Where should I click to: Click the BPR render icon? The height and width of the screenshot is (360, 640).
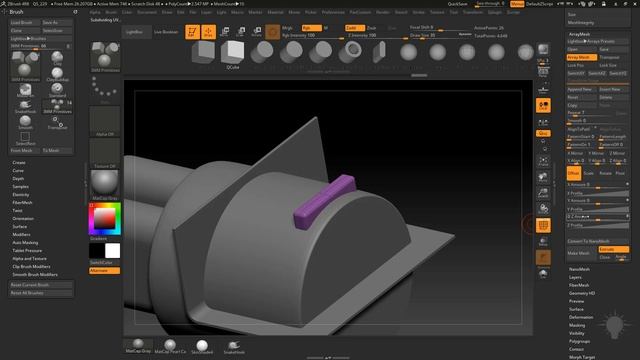(543, 50)
